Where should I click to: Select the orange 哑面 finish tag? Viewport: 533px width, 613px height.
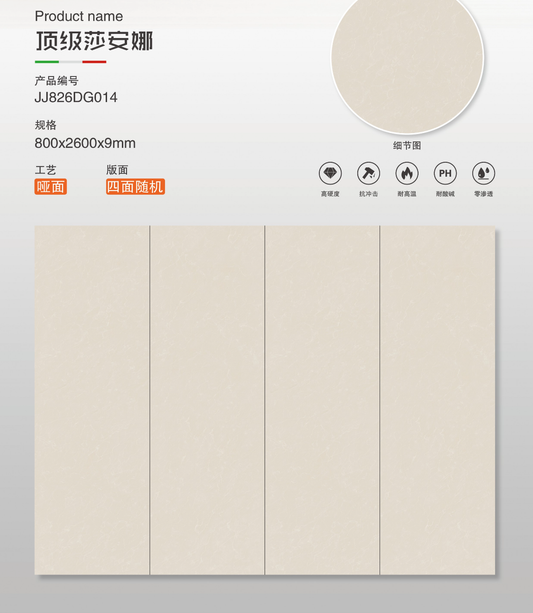tap(50, 186)
